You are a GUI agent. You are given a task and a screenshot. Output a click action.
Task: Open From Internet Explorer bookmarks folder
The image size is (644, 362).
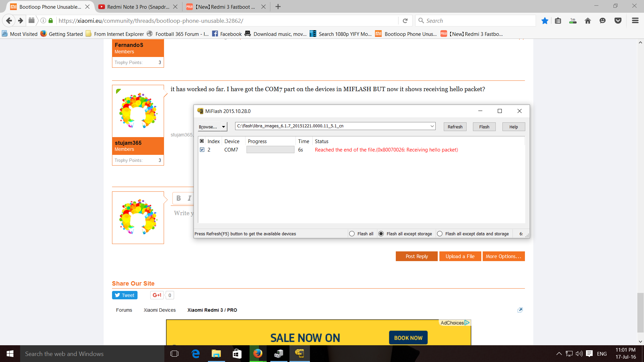click(x=115, y=34)
